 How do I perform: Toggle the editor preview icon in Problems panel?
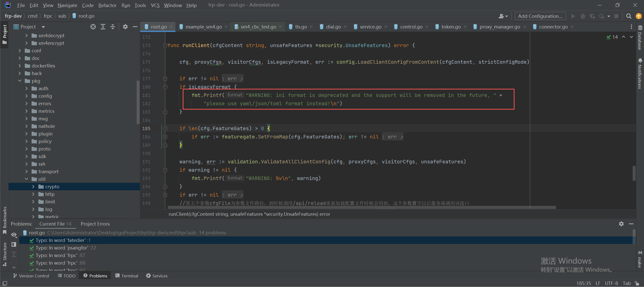pos(14,244)
